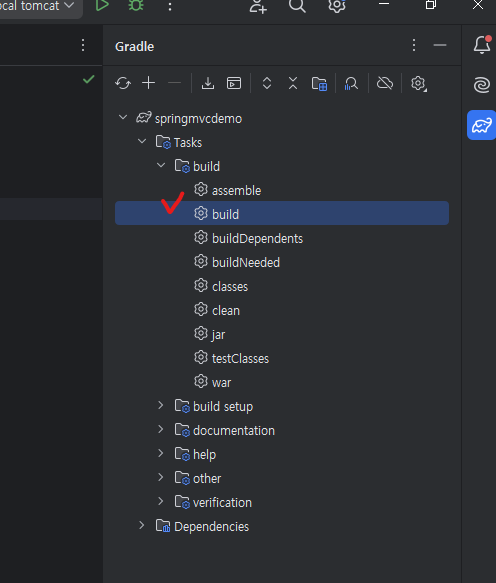The width and height of the screenshot is (496, 583).
Task: Open the IDE Settings gear icon
Action: click(x=337, y=6)
